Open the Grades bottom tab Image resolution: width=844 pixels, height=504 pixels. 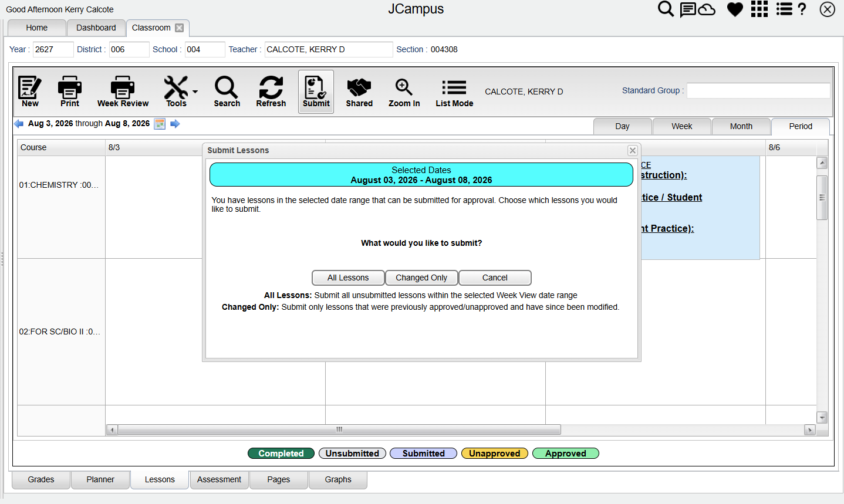(41, 479)
